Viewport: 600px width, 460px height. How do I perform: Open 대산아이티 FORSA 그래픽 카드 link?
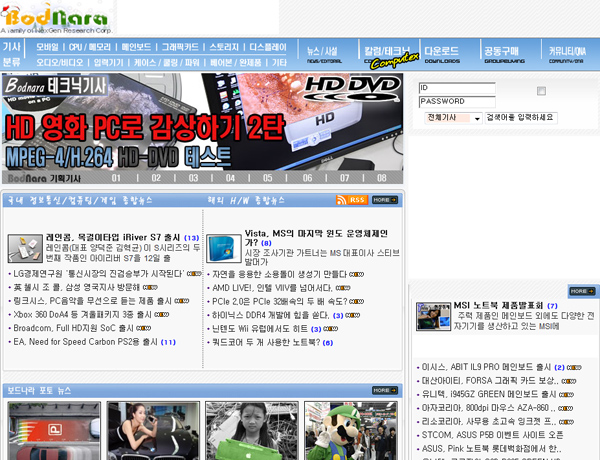pyautogui.click(x=489, y=380)
